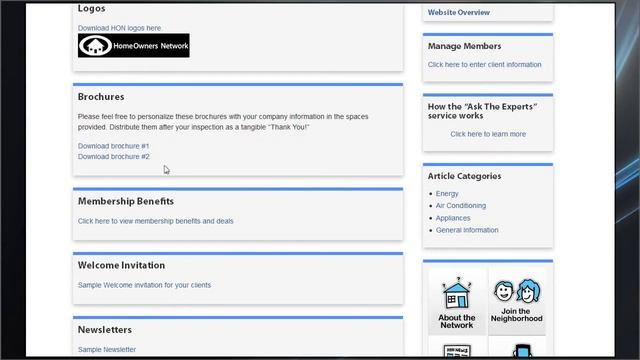
Task: Click here to learn more link
Action: click(x=488, y=134)
